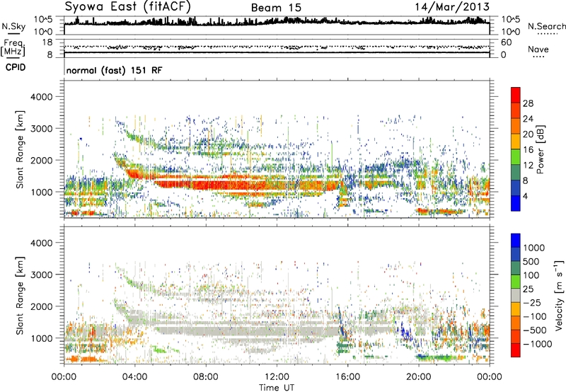
Task: Click the 12:00 time tick label
Action: 277,377
